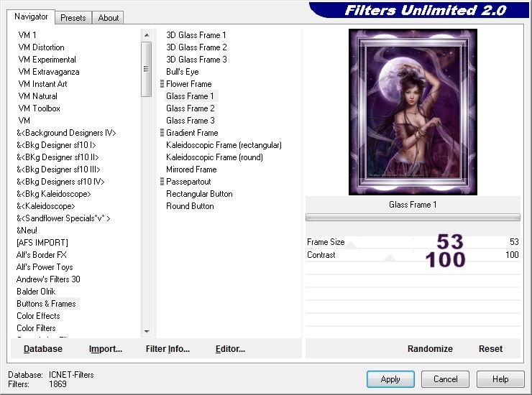Image resolution: width=532 pixels, height=395 pixels.
Task: Switch to the Presets tab
Action: 73,18
